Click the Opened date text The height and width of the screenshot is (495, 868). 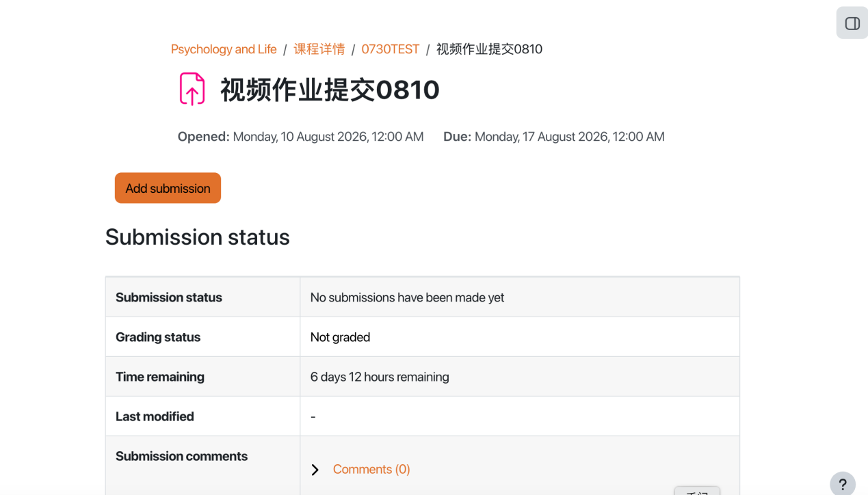pyautogui.click(x=300, y=137)
